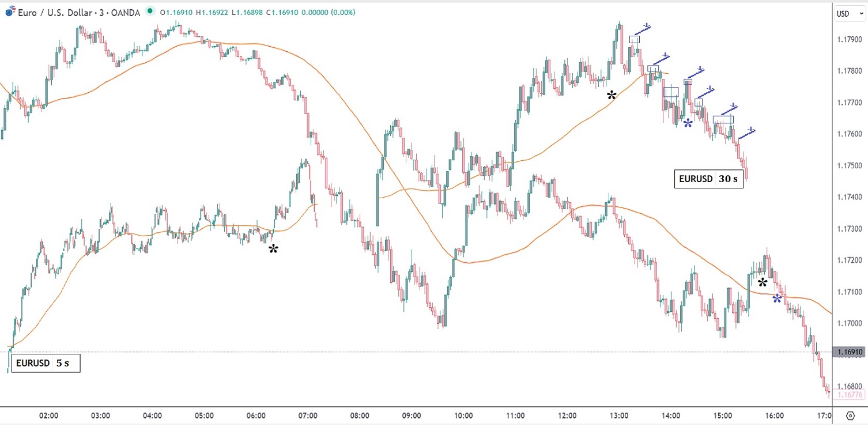Click the 02:00 time axis label

coord(48,415)
